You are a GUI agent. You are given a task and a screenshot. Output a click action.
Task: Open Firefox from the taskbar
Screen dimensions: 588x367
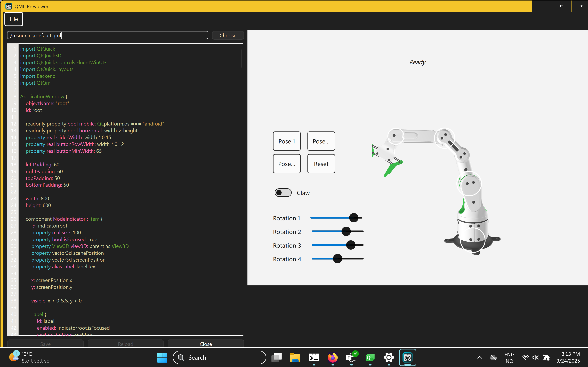pyautogui.click(x=332, y=357)
